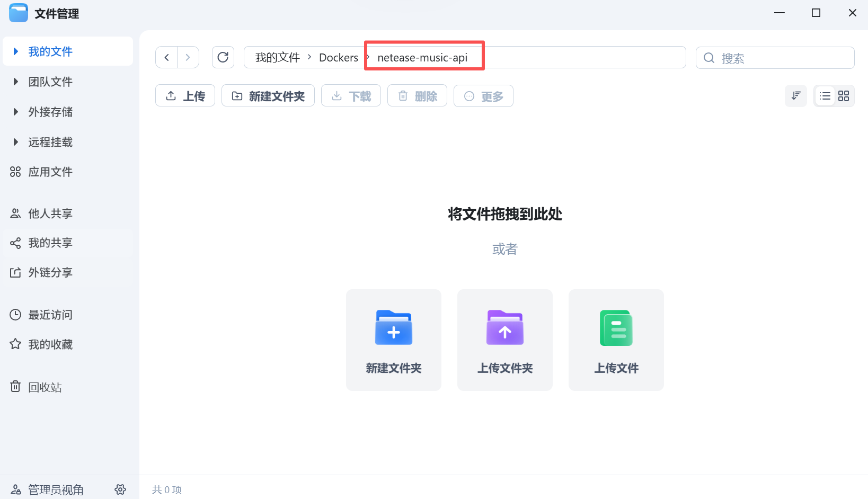Screen dimensions: 868x499
Task: Click the 新建文件夹 toolbar button
Action: pyautogui.click(x=268, y=96)
